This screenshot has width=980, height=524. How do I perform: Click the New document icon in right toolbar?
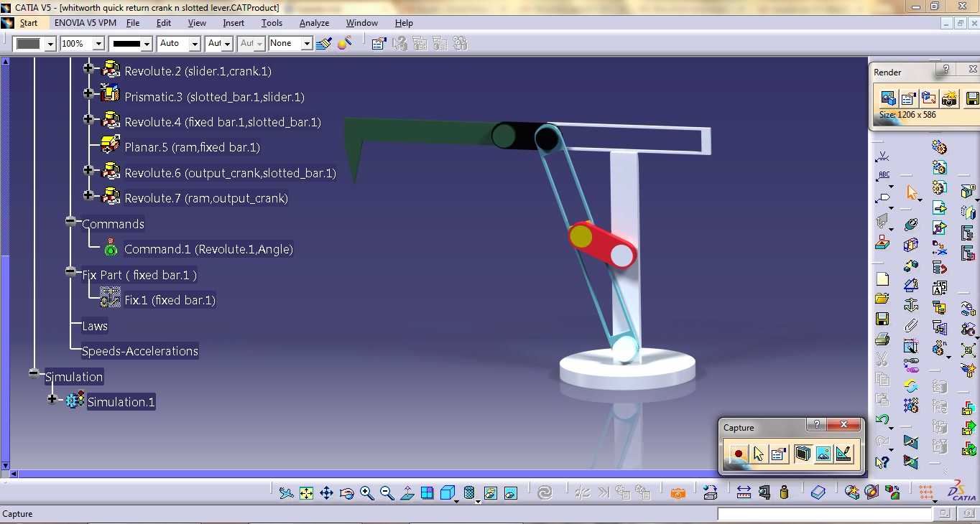pos(882,279)
